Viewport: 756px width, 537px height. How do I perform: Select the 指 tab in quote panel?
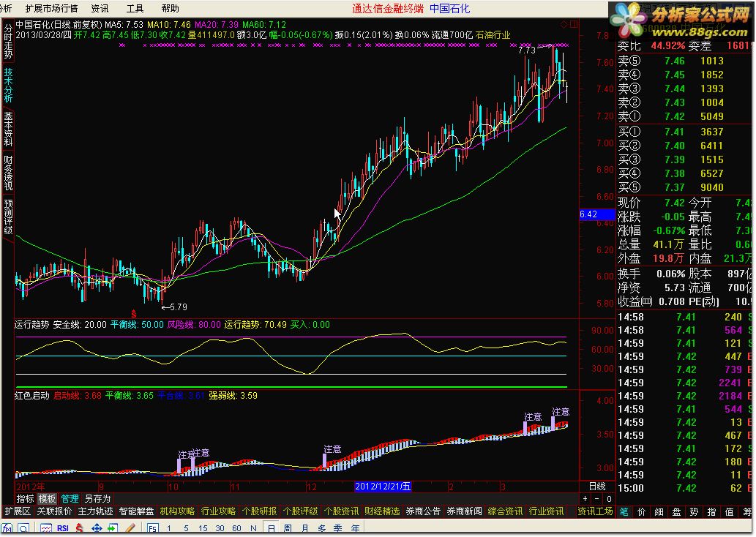tap(711, 511)
